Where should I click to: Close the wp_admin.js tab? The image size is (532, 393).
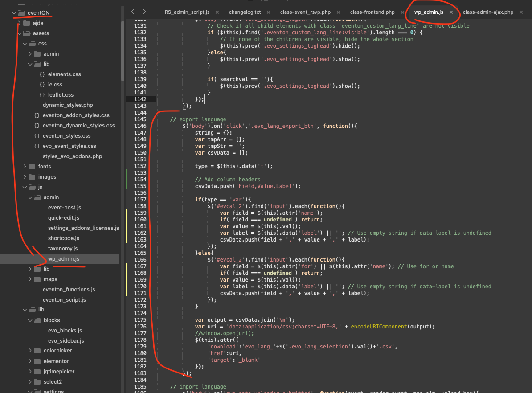[451, 12]
